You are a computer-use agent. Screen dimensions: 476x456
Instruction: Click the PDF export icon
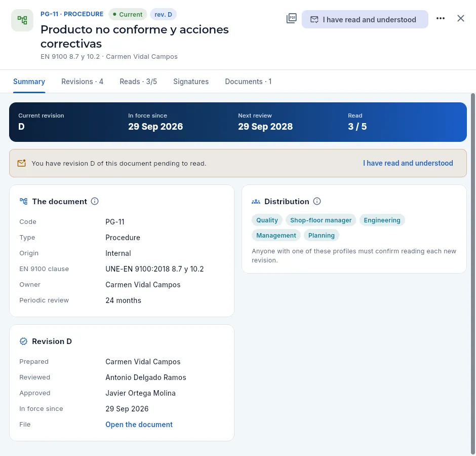pos(292,19)
